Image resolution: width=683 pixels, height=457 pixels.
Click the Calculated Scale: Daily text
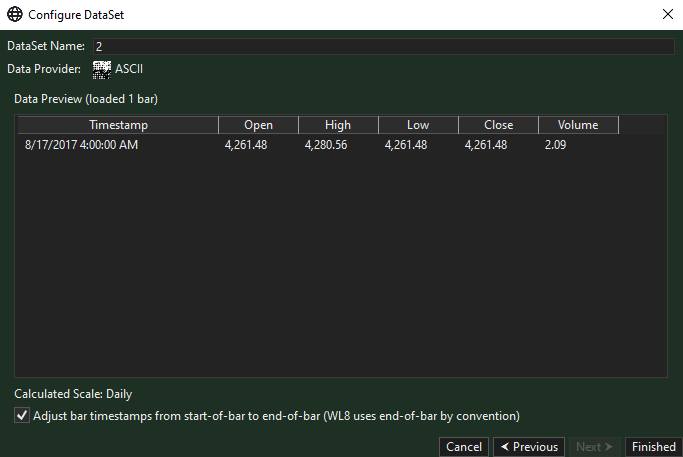click(73, 394)
